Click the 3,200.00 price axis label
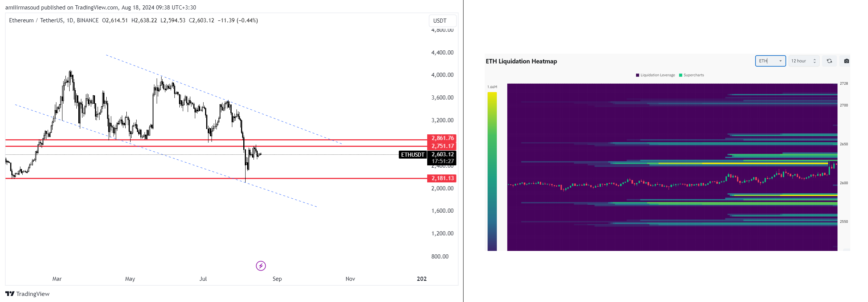 pyautogui.click(x=442, y=120)
